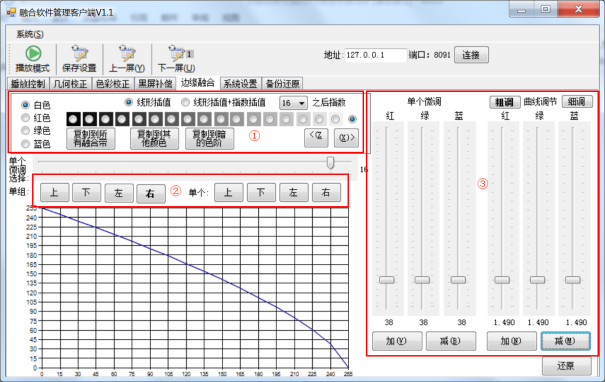This screenshot has width=605, height=382.
Task: Open the 备份还原 tab
Action: coord(282,84)
